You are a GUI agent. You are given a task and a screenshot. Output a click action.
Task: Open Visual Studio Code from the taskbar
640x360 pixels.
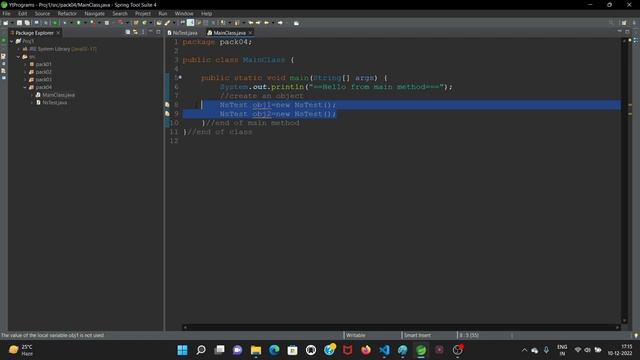(384, 350)
